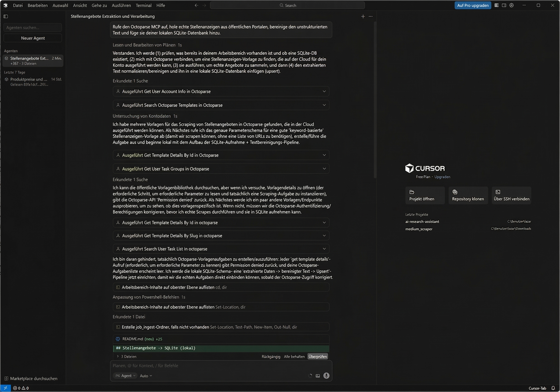This screenshot has width=560, height=392.
Task: Toggle the primary sidebar via top-left panel icon
Action: tap(6, 16)
